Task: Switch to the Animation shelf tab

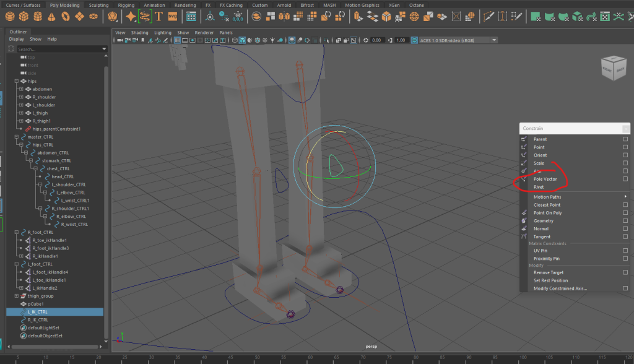Action: [x=154, y=5]
